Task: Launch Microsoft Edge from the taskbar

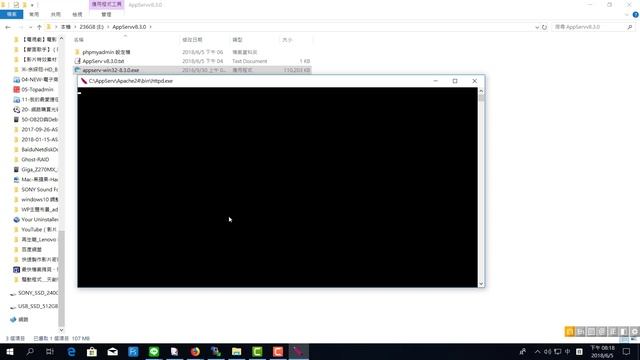Action: click(71, 351)
